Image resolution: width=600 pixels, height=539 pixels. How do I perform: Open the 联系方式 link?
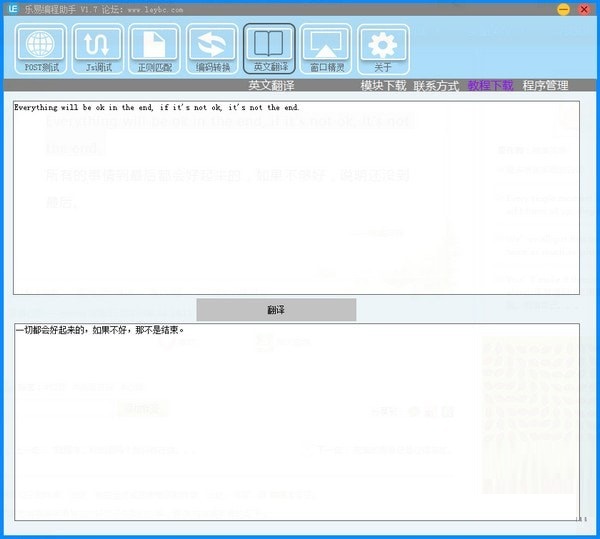436,86
